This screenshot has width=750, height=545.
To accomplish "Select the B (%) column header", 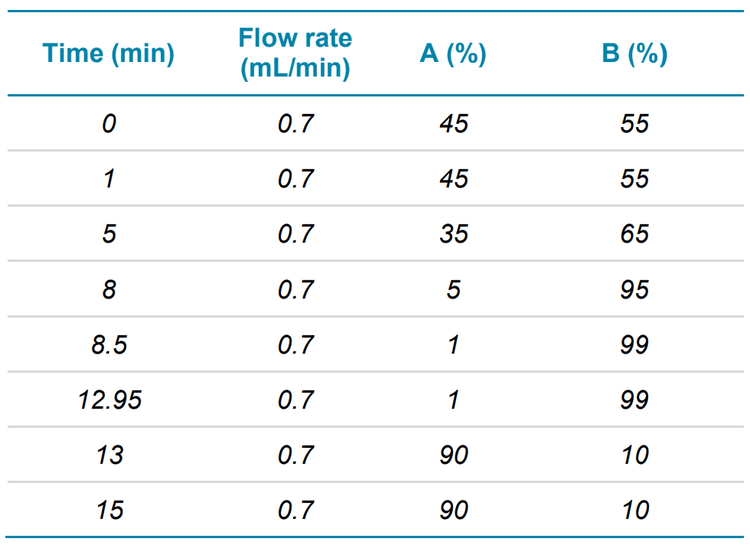I will (x=634, y=53).
